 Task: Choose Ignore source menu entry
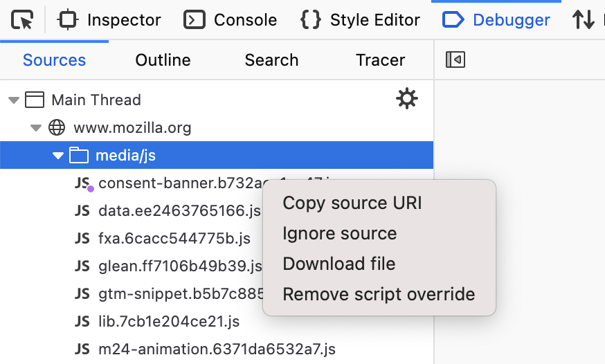(340, 233)
